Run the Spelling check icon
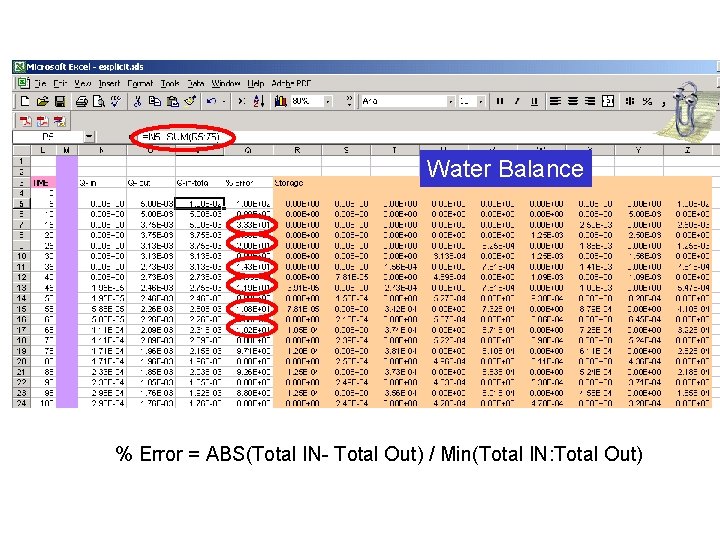Image resolution: width=720 pixels, height=540 pixels. 116,101
